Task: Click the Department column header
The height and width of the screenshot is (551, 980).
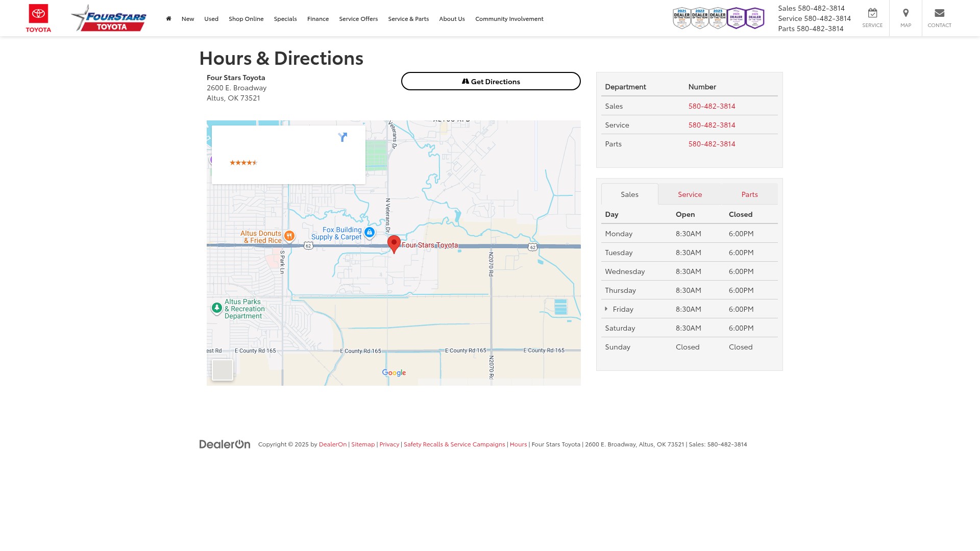Action: click(625, 86)
